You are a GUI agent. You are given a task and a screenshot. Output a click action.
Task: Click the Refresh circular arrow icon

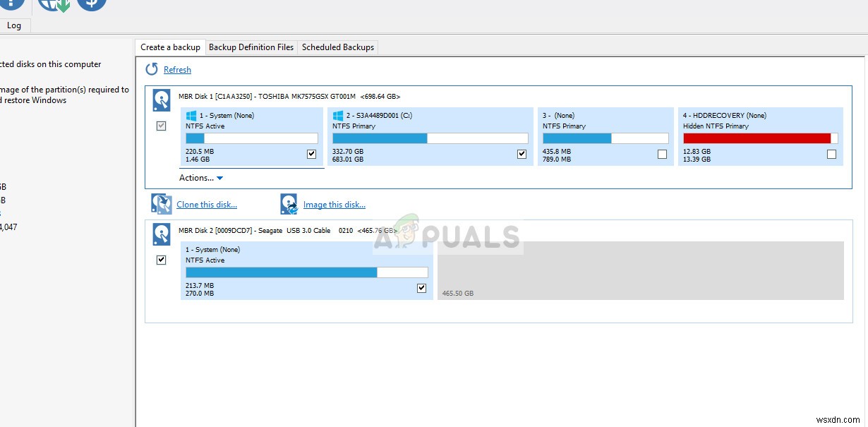click(x=152, y=69)
